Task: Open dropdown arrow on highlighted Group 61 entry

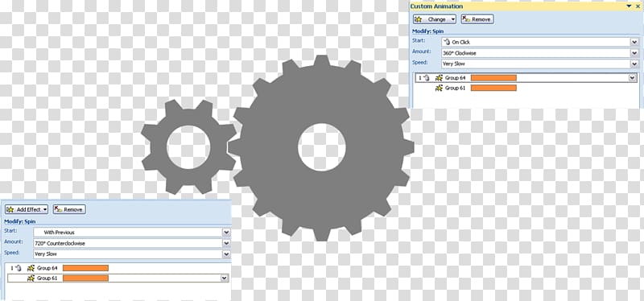Action: click(x=225, y=278)
